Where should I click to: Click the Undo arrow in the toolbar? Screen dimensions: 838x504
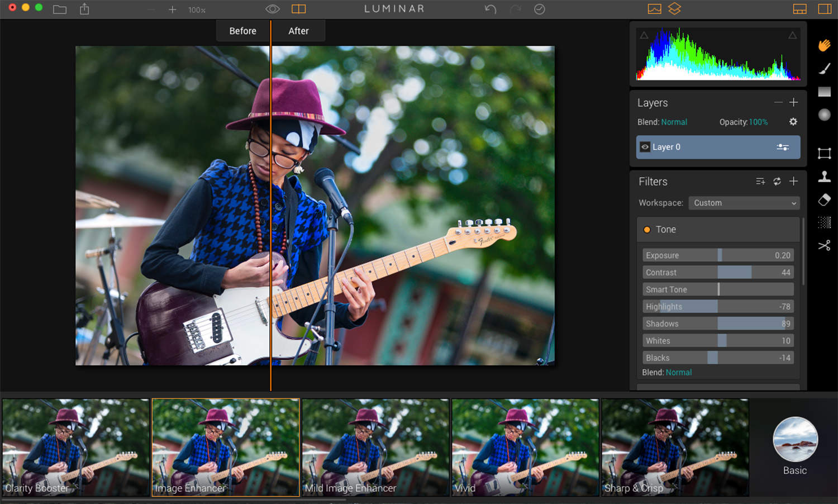point(490,9)
